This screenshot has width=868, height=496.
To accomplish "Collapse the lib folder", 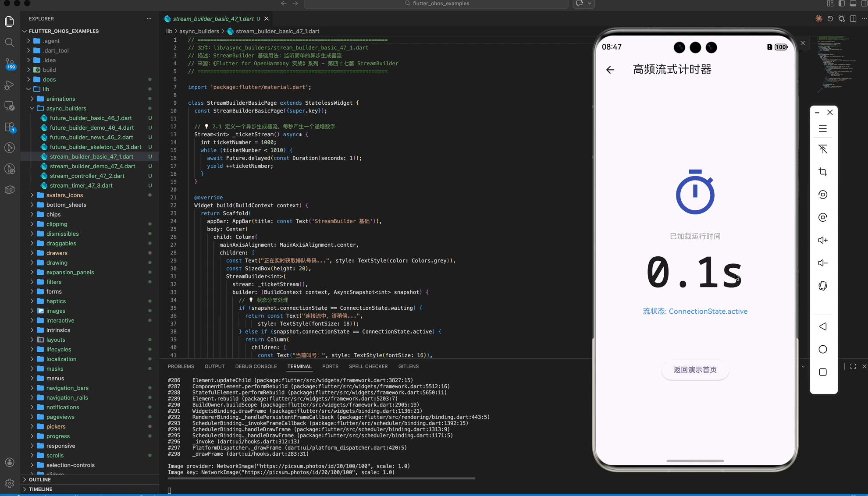I will (28, 89).
